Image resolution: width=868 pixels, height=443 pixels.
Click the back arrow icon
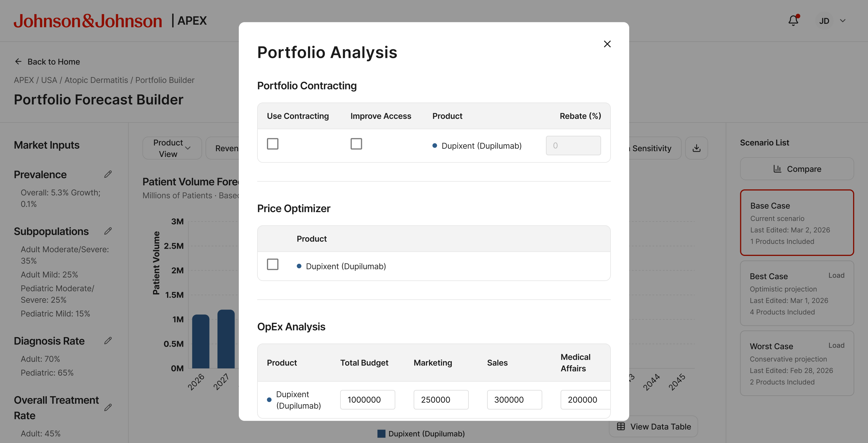18,62
